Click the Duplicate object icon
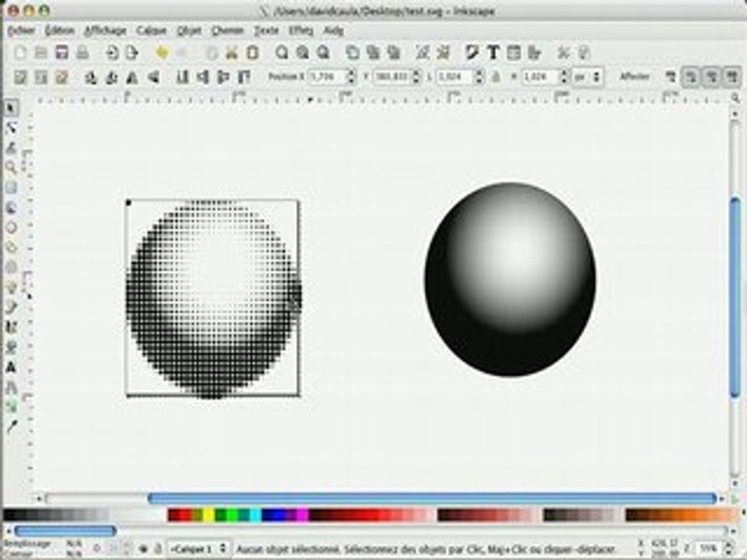This screenshot has width=747, height=560. pyautogui.click(x=352, y=52)
